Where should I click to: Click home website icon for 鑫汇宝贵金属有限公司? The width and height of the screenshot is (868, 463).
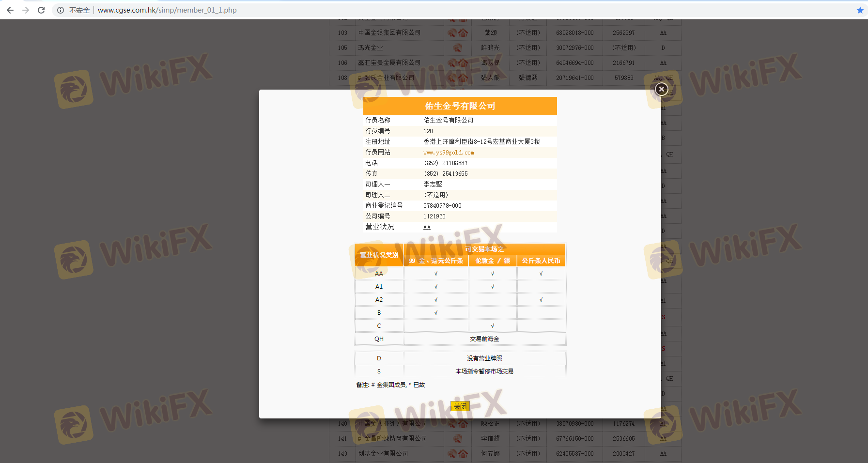pyautogui.click(x=463, y=63)
